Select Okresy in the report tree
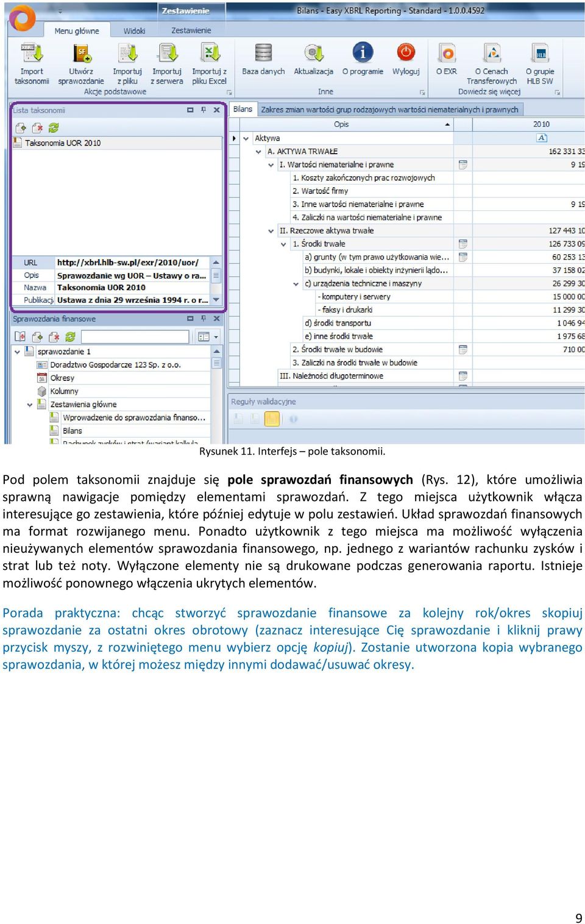 pyautogui.click(x=62, y=378)
